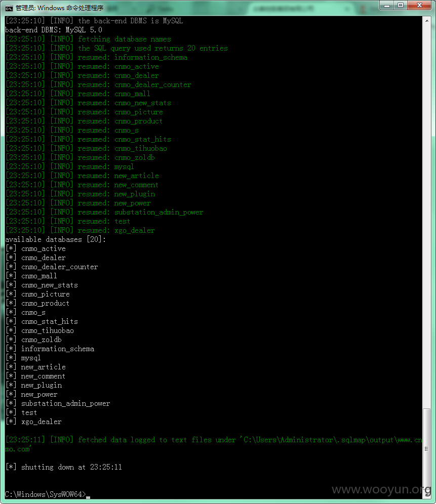Click '[*] cnmo_stat_hits' list entry

[x=42, y=321]
